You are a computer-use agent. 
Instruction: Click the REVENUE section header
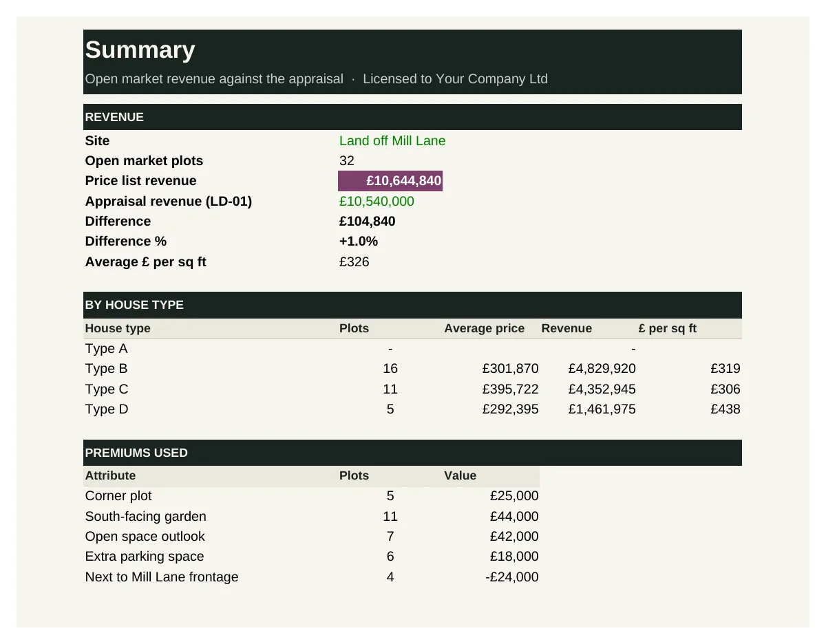coord(412,117)
